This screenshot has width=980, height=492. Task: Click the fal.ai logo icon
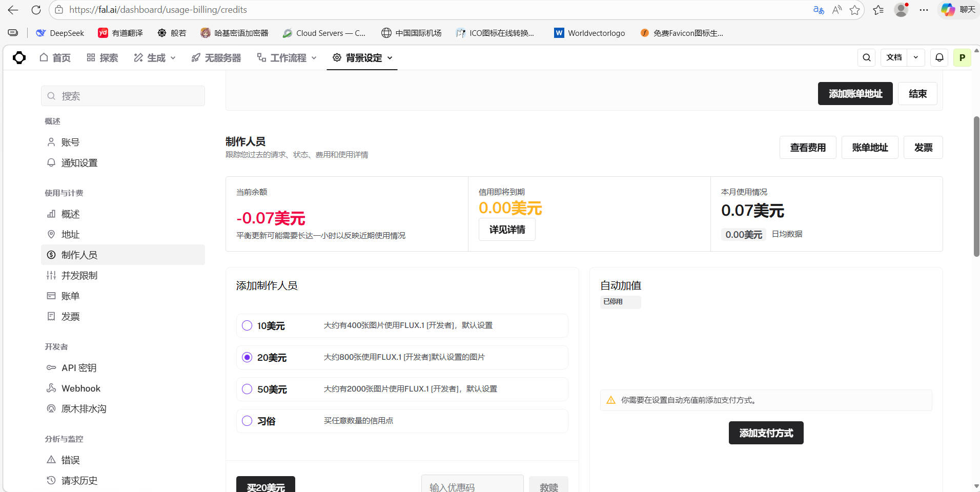(19, 58)
